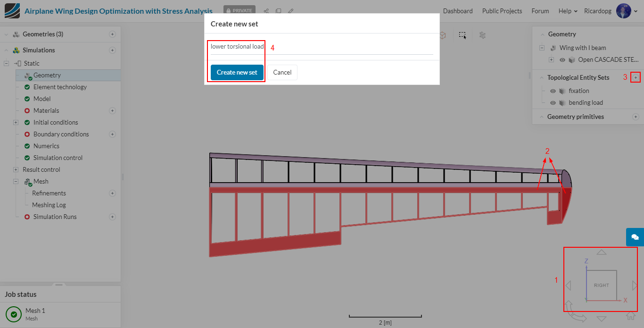The image size is (644, 328).
Task: Reset view with the home icon
Action: click(630, 316)
